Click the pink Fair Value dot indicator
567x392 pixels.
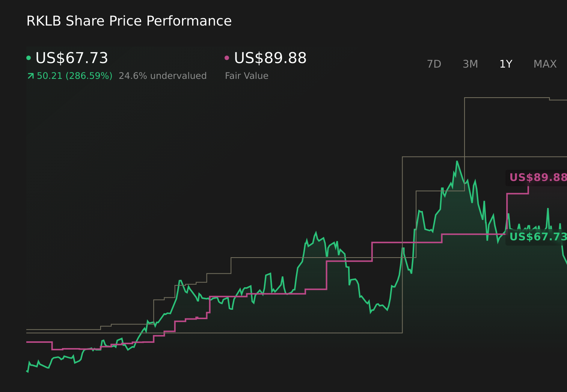[226, 57]
